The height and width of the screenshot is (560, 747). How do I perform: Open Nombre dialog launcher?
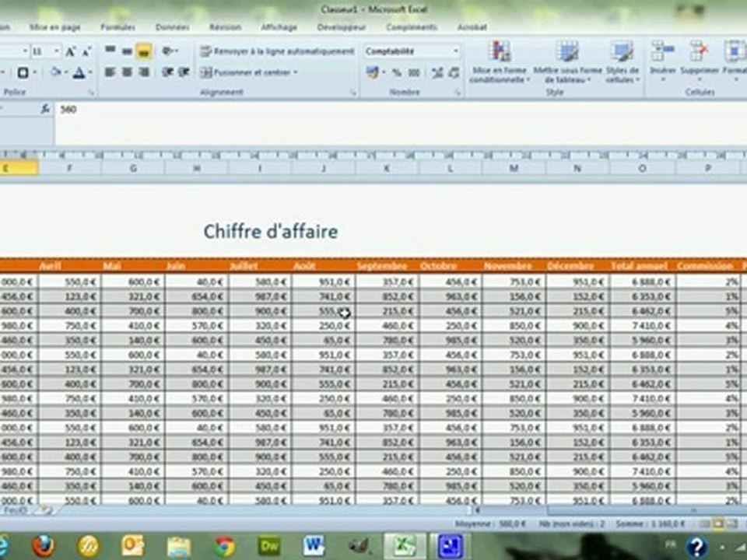457,93
